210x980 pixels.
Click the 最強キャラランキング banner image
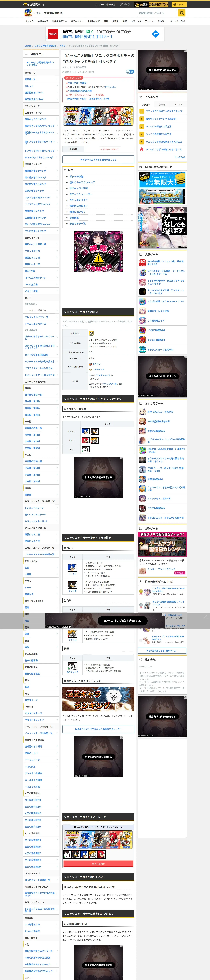98,700
